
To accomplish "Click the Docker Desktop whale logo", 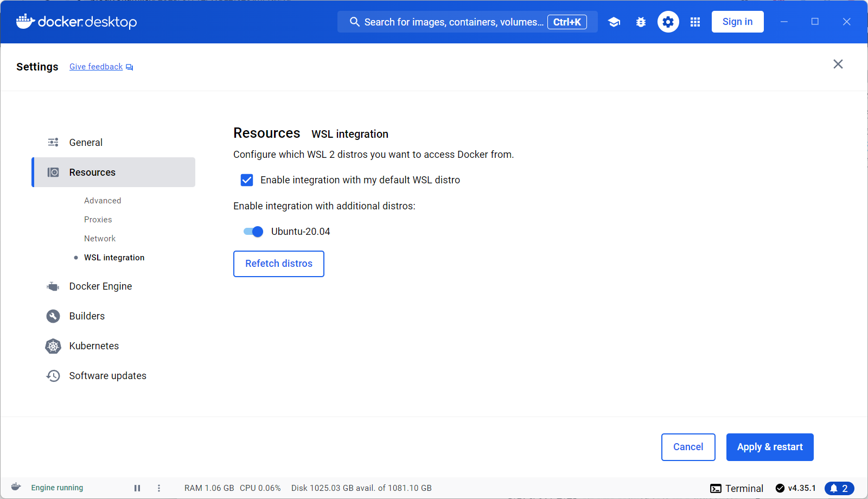I will pos(25,21).
